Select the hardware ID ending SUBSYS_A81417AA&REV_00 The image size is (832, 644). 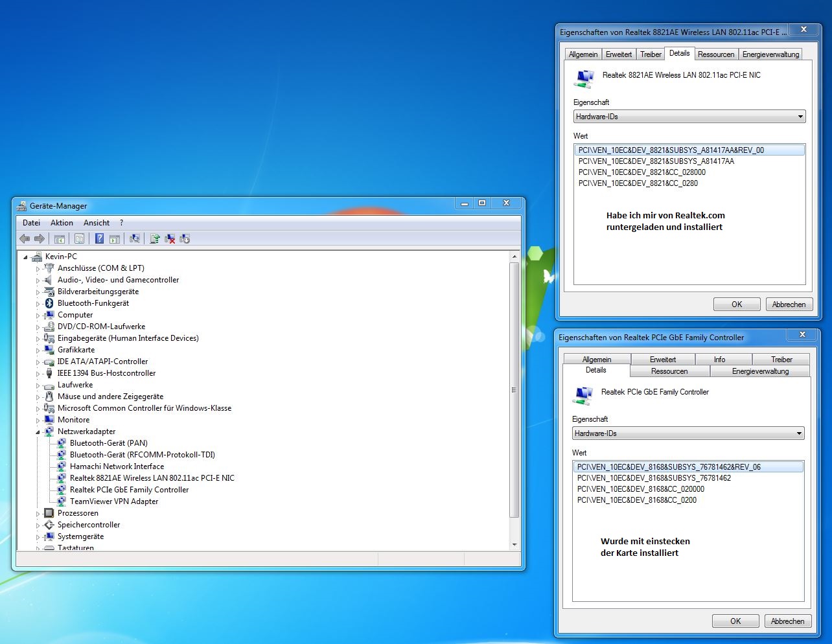tap(689, 150)
